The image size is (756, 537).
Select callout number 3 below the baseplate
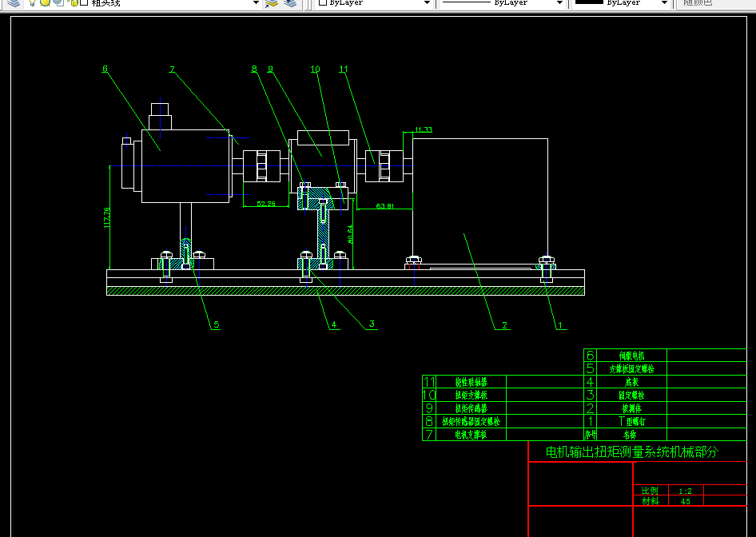(372, 324)
